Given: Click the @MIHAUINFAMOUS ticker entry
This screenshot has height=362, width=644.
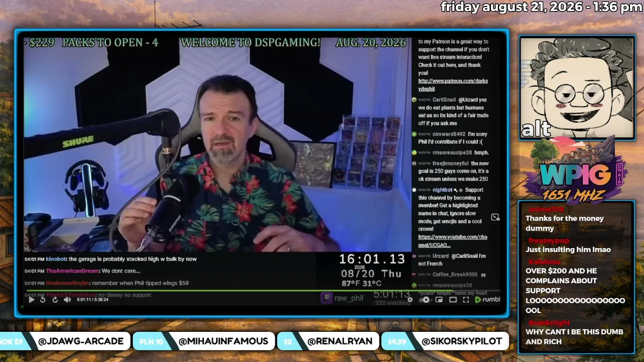Looking at the screenshot, I should [x=223, y=341].
